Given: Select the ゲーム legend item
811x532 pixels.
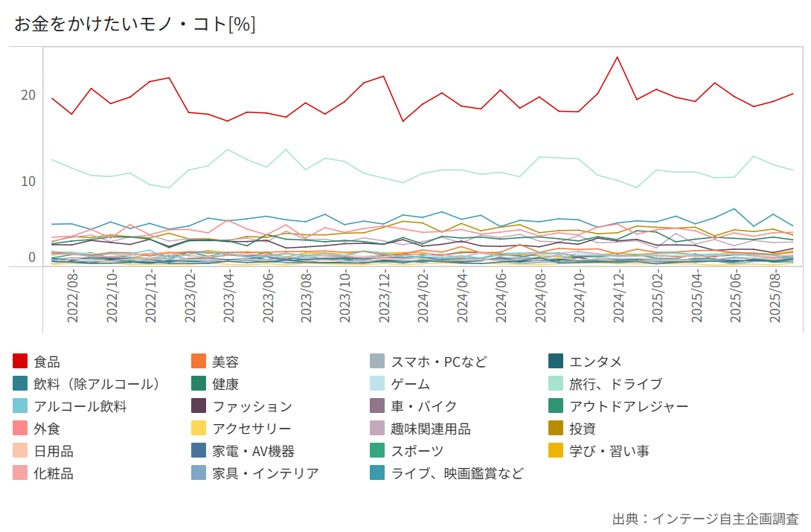Looking at the screenshot, I should coord(410,385).
